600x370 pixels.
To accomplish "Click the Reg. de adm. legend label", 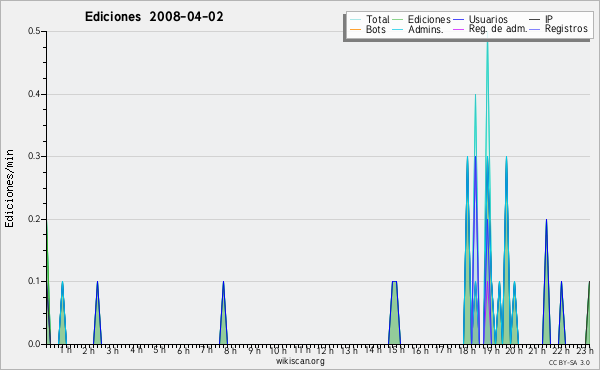I will tap(498, 29).
